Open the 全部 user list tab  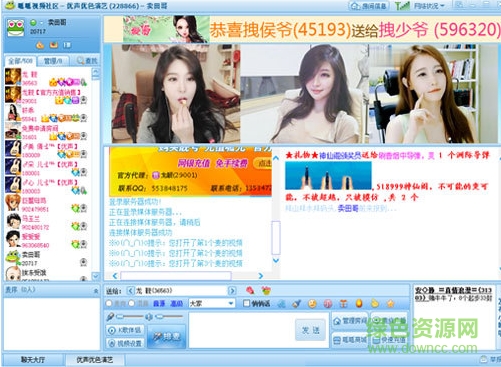tap(20, 61)
